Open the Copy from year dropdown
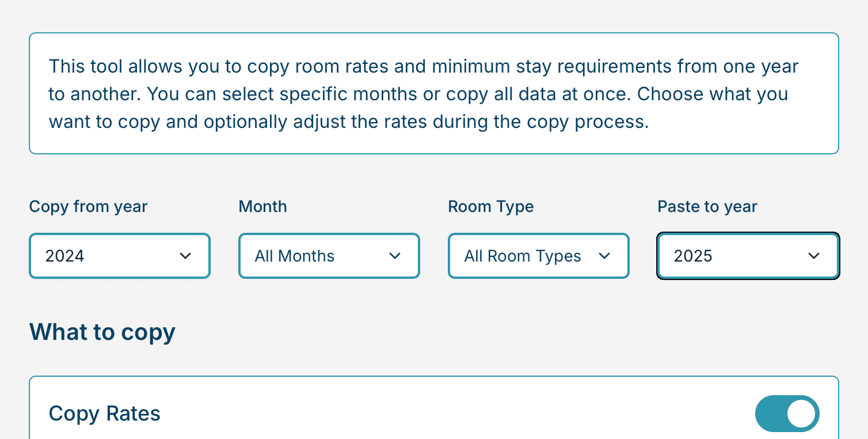Screen dimensions: 868x439 pos(120,256)
